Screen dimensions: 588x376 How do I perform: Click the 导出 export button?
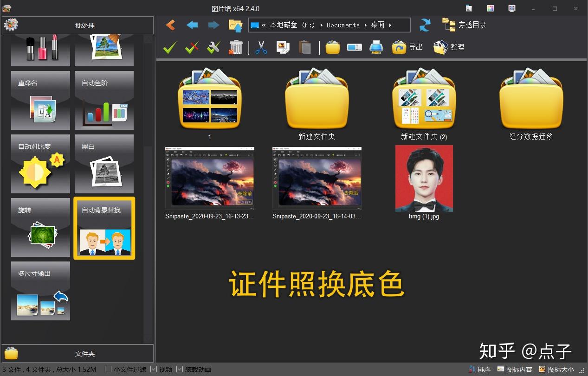pos(407,47)
